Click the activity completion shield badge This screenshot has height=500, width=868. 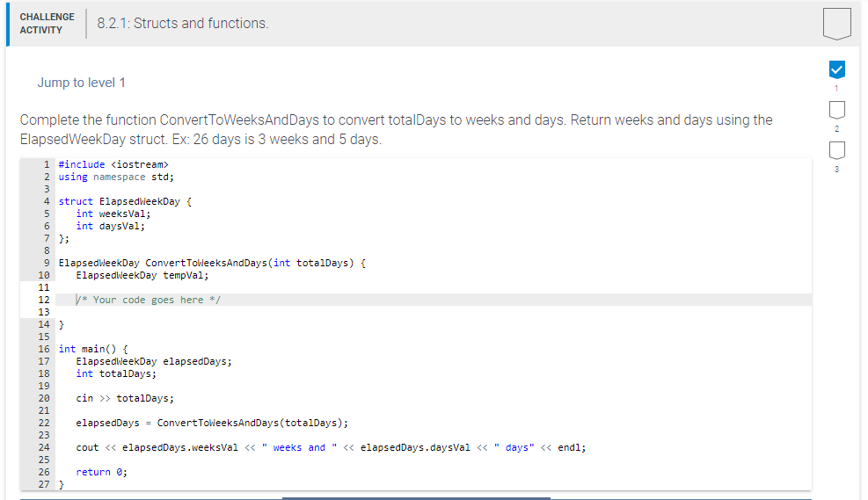[x=836, y=24]
